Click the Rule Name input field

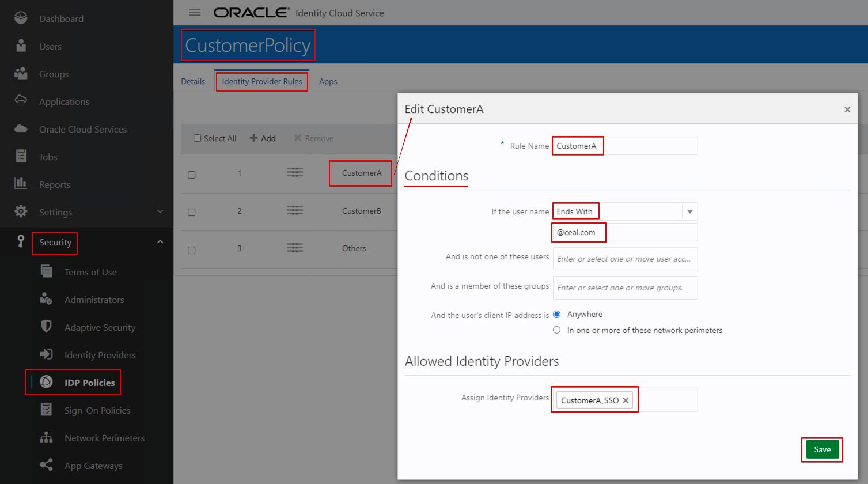[625, 146]
